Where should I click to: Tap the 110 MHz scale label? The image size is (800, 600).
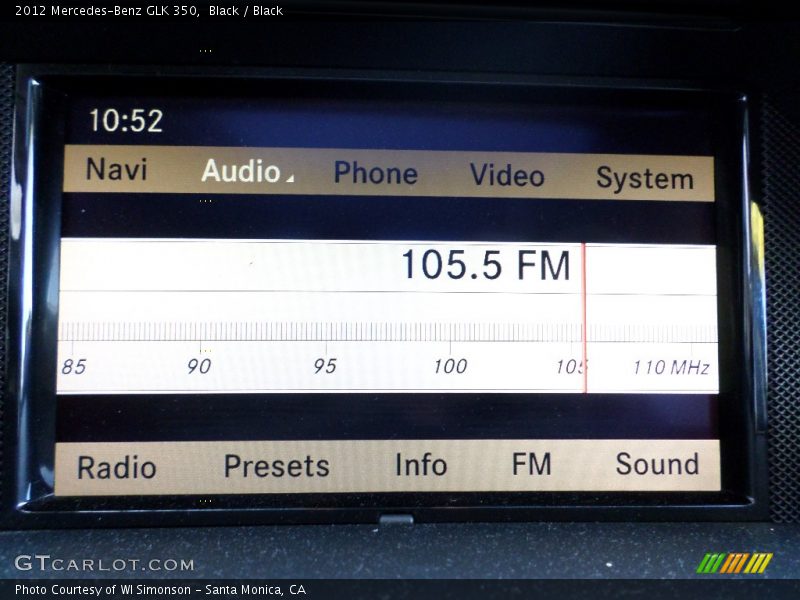[670, 367]
